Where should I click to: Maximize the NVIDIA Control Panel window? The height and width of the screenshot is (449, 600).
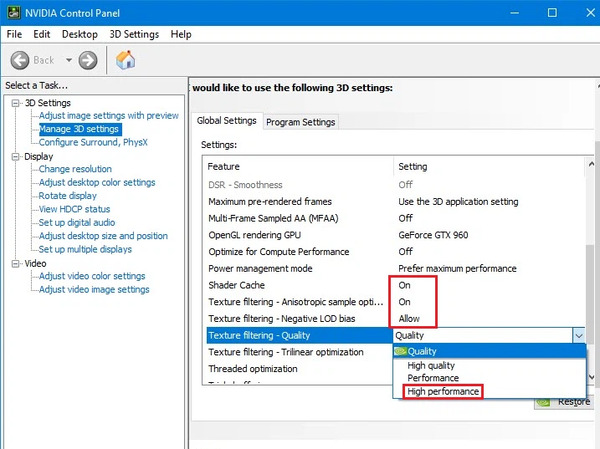pyautogui.click(x=552, y=13)
